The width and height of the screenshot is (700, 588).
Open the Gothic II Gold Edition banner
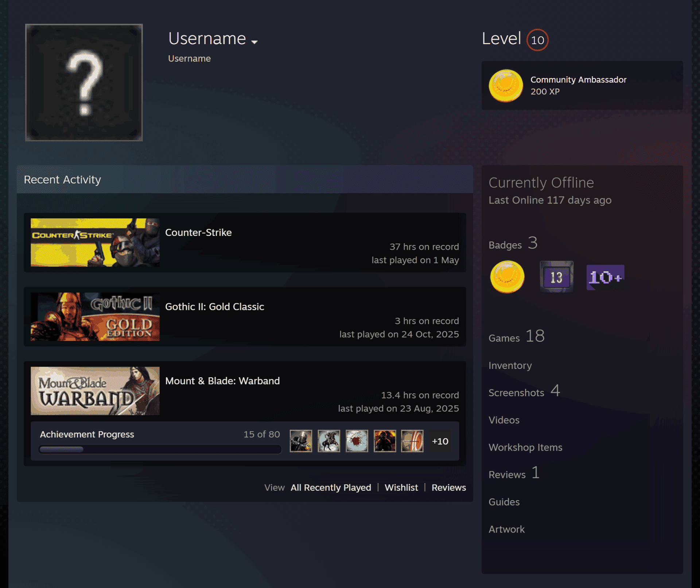pos(95,317)
